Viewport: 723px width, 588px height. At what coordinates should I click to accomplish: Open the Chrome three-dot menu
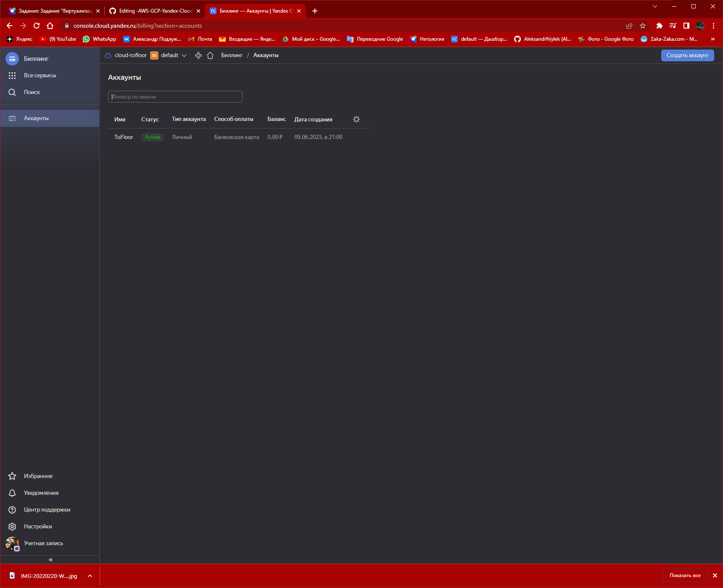713,26
